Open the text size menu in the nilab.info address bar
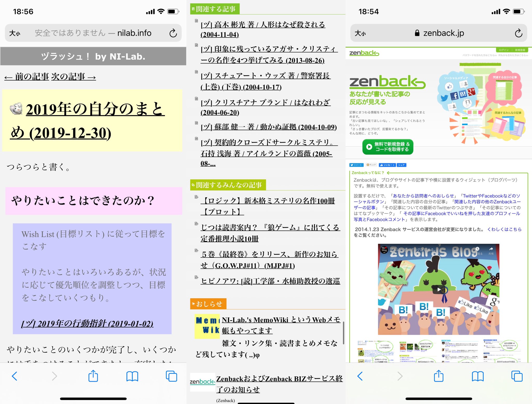 pos(15,33)
